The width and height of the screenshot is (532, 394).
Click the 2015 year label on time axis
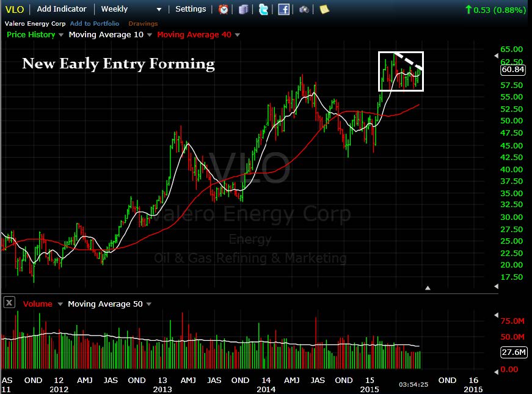370,389
